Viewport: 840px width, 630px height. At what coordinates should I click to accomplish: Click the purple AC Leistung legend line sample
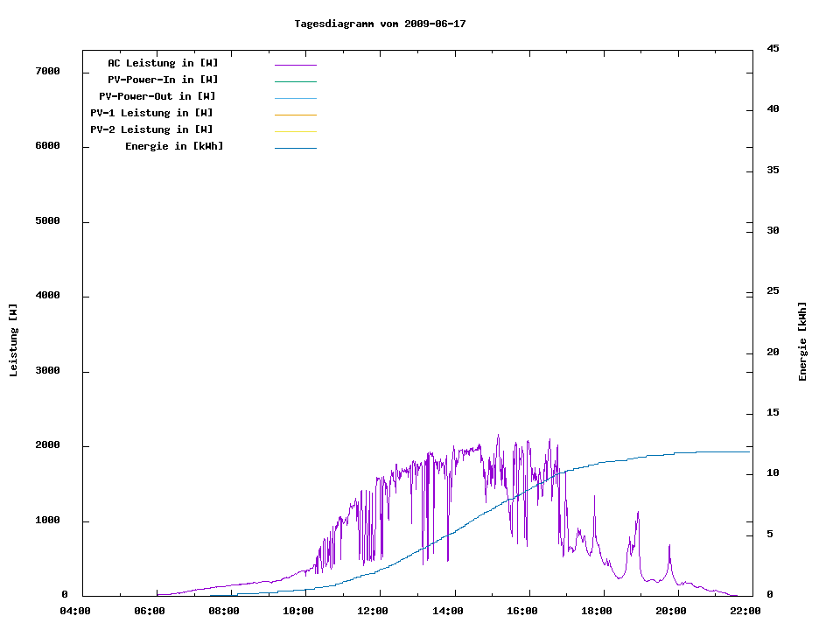pyautogui.click(x=295, y=65)
